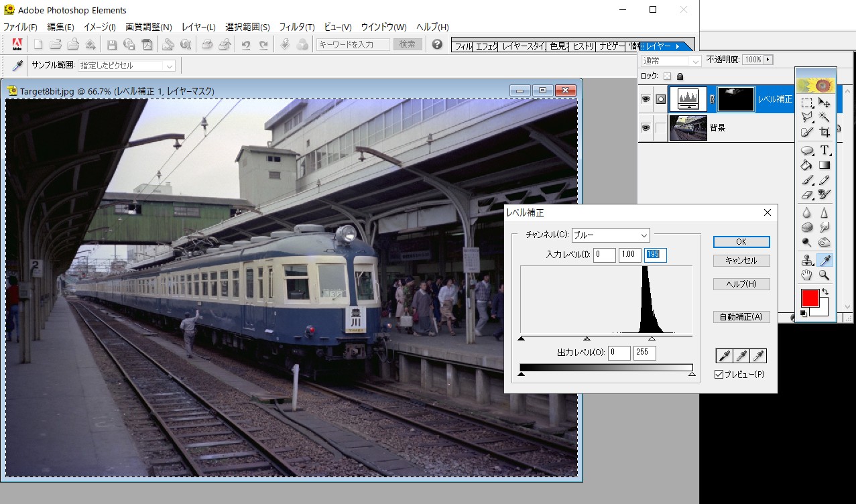
Task: Toggle the lock all padlock icon
Action: coord(680,76)
